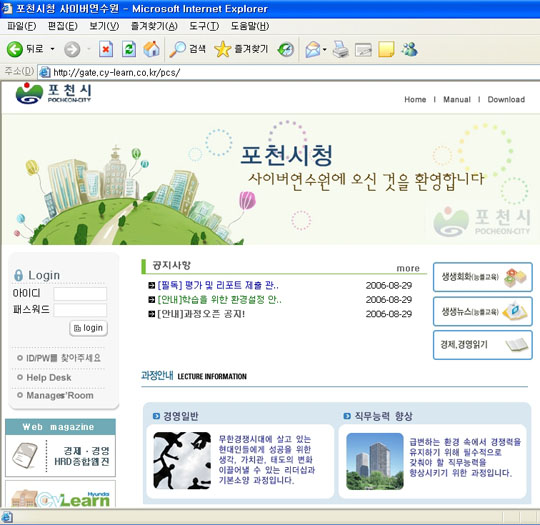Screen dimensions: 540x525
Task: Click the Print icon in toolbar
Action: click(341, 49)
